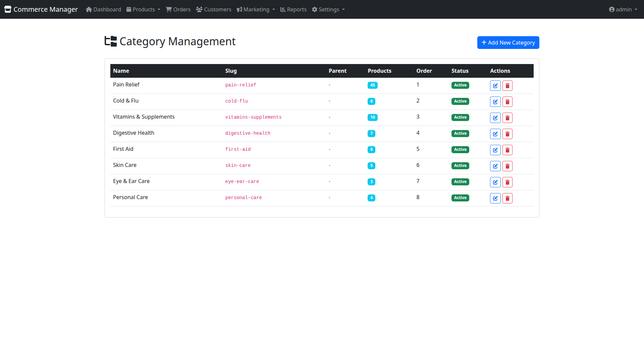Viewport: 644px width, 362px height.
Task: Click the Customers people icon
Action: [x=199, y=9]
